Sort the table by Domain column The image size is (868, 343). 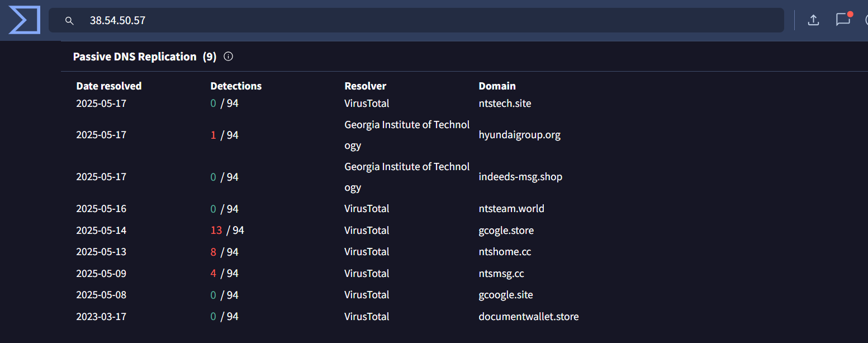(497, 86)
